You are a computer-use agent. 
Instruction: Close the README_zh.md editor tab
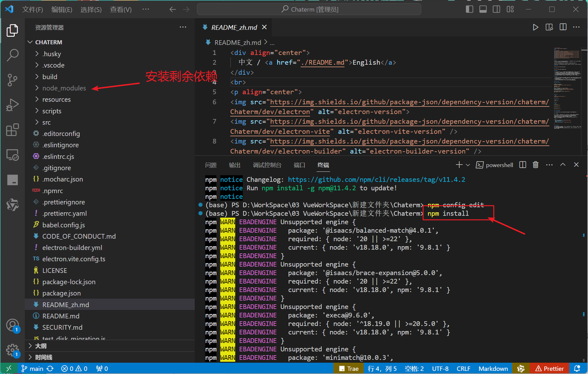tap(264, 28)
